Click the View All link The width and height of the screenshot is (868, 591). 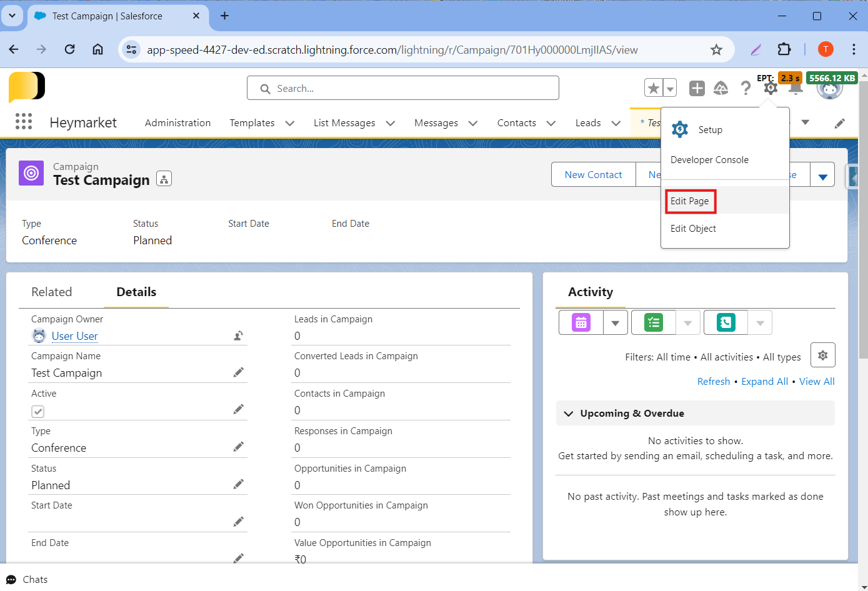[x=817, y=381]
